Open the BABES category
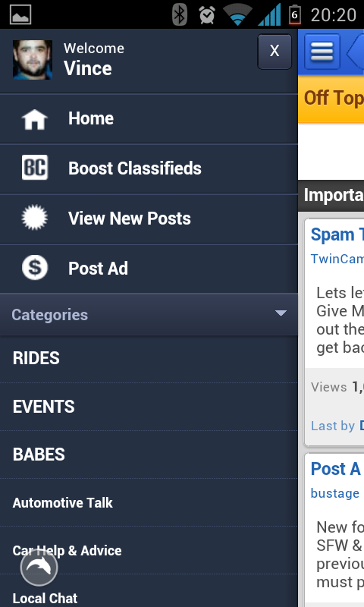 149,454
